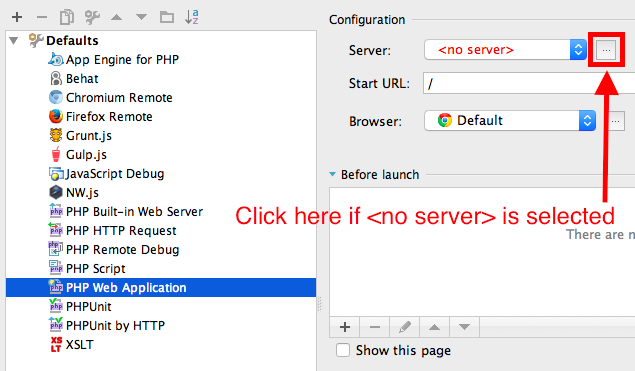Viewport: 635px width, 371px height.
Task: Click the Gulp.js cup icon
Action: [x=56, y=154]
